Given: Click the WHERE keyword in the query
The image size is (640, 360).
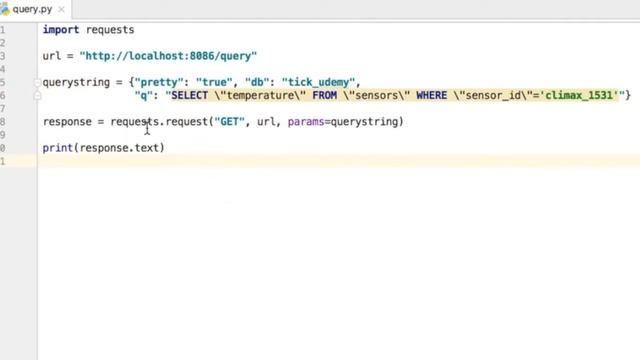Looking at the screenshot, I should click(x=431, y=96).
